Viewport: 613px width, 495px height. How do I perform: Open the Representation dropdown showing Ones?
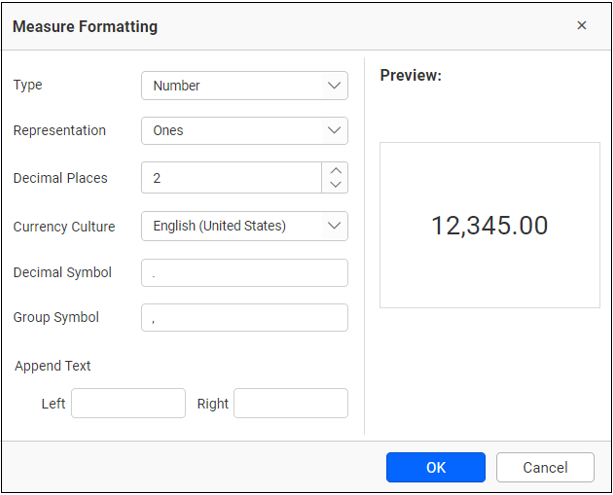244,131
